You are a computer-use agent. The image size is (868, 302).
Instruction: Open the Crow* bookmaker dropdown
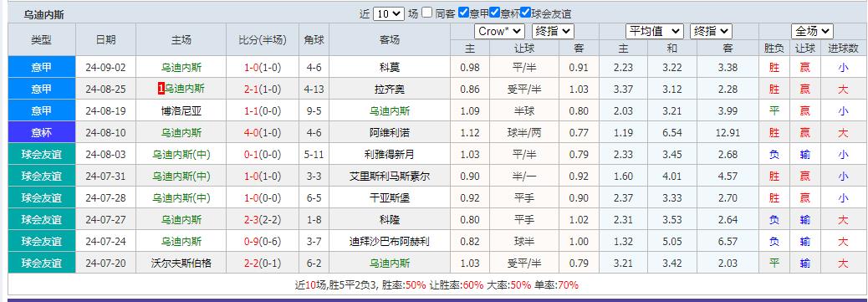[499, 31]
